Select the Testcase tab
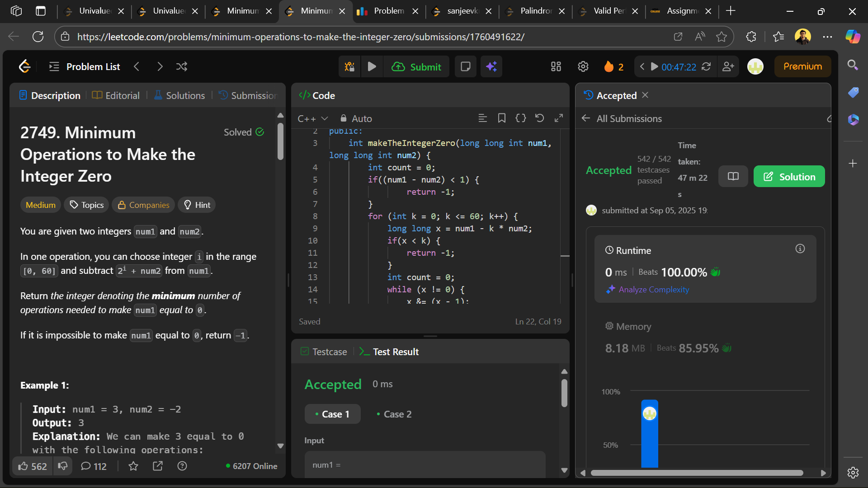 point(324,352)
